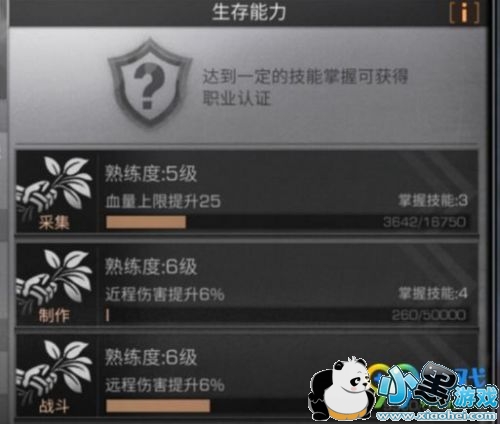Click 远程伤害提升6% bonus text
This screenshot has width=500, height=424.
(165, 385)
